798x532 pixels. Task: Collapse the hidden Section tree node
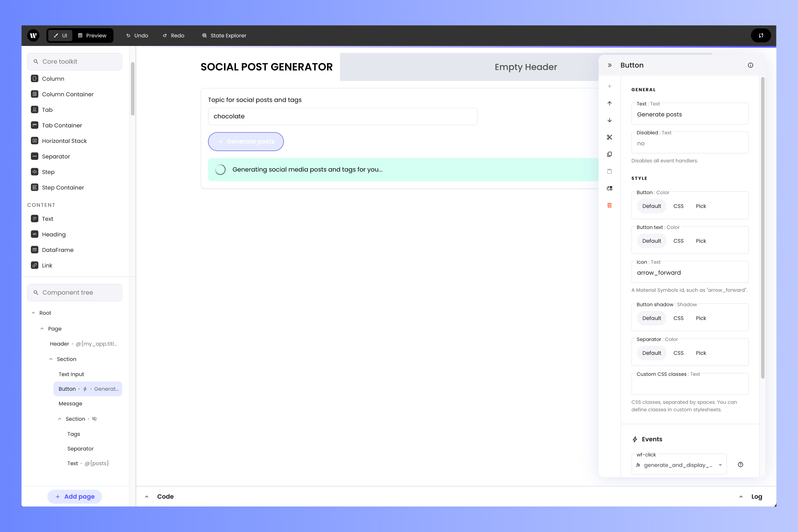click(60, 419)
